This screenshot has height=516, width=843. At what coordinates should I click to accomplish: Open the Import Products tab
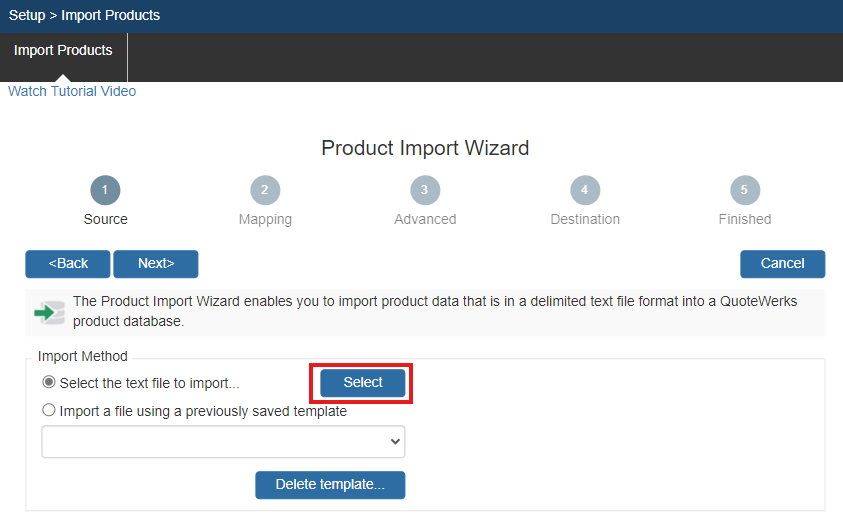63,50
